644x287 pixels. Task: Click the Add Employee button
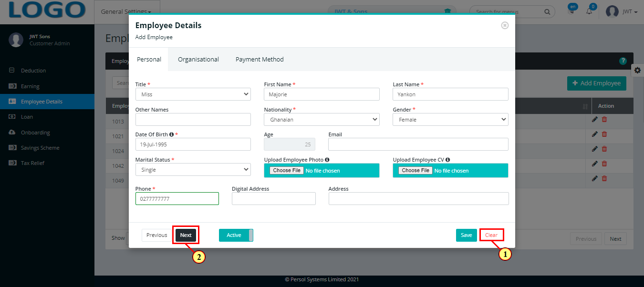point(597,83)
